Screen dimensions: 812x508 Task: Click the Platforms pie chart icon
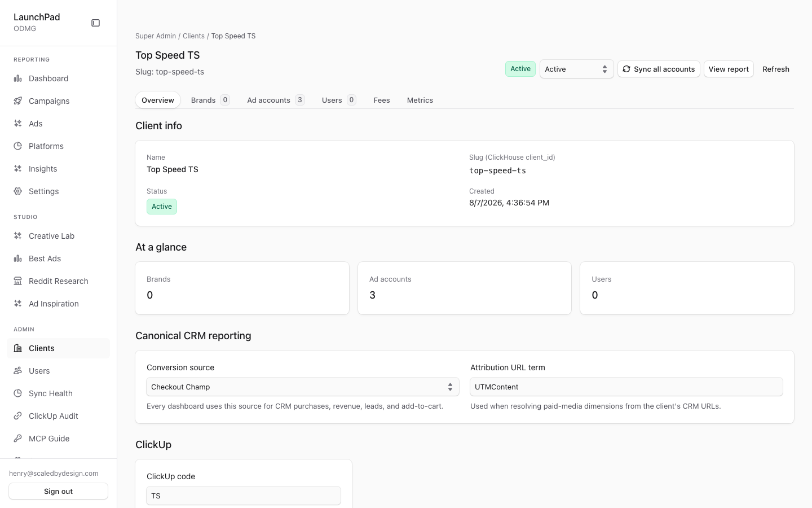point(18,146)
